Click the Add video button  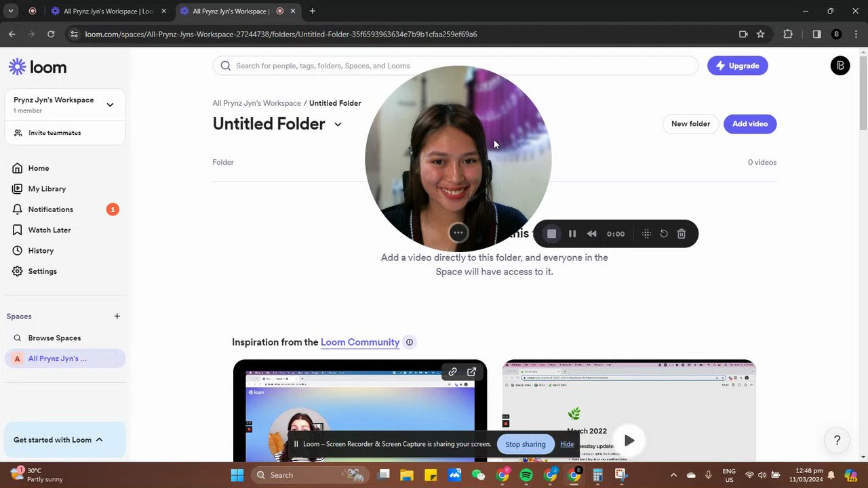point(750,124)
